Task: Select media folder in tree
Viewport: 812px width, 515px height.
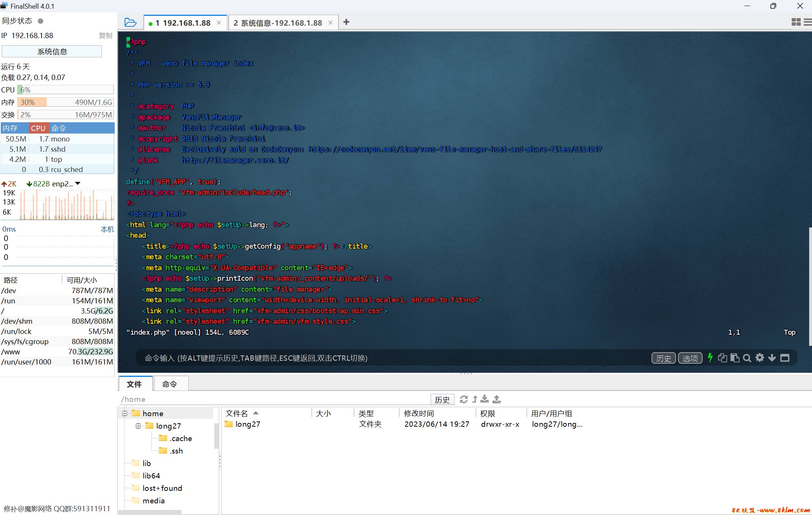Action: pyautogui.click(x=148, y=501)
